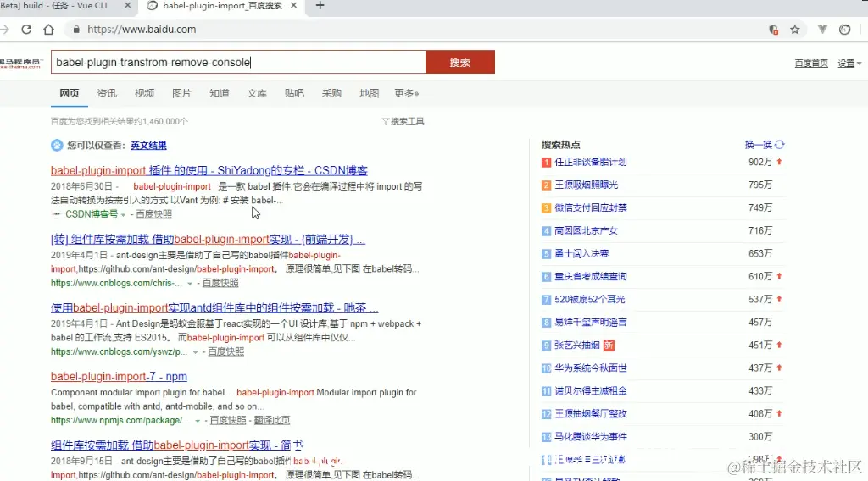The height and width of the screenshot is (481, 868).
Task: Open the Vue devtools extension icon
Action: point(822,30)
